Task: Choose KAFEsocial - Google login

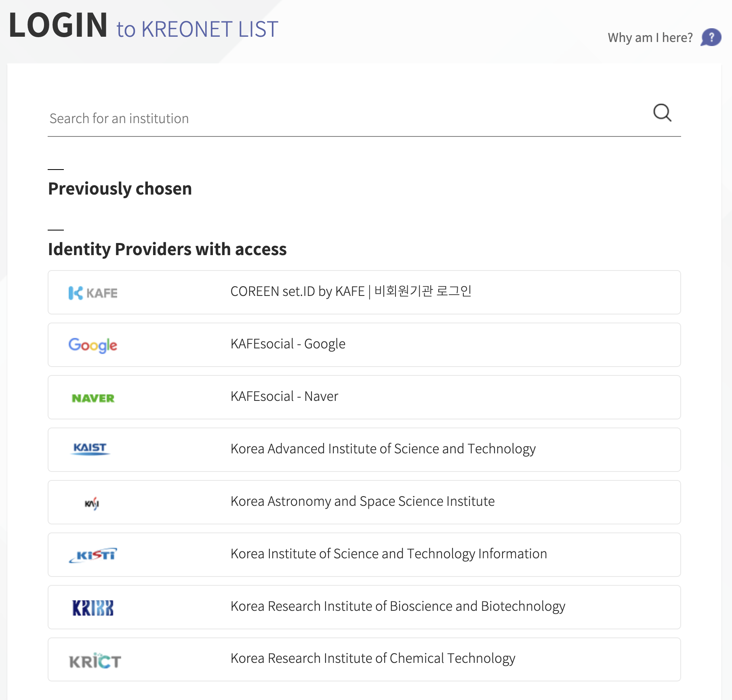Action: click(288, 344)
